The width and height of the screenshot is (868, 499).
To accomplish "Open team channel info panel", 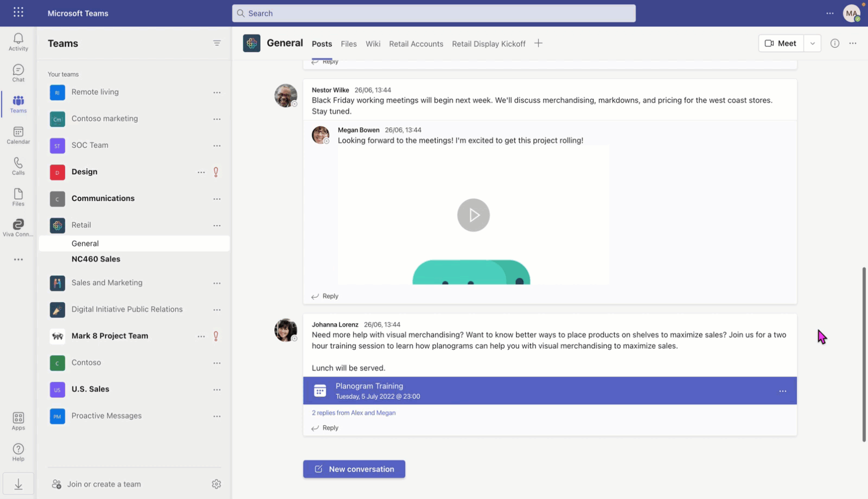I will pos(834,43).
